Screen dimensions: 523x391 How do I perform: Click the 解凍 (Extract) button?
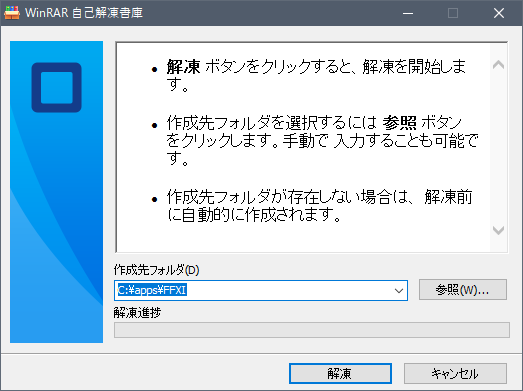tap(340, 373)
